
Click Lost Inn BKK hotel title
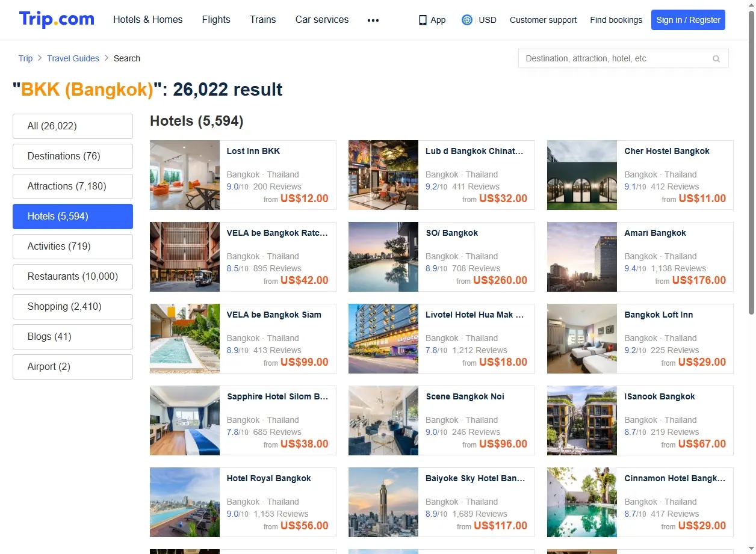pyautogui.click(x=253, y=151)
